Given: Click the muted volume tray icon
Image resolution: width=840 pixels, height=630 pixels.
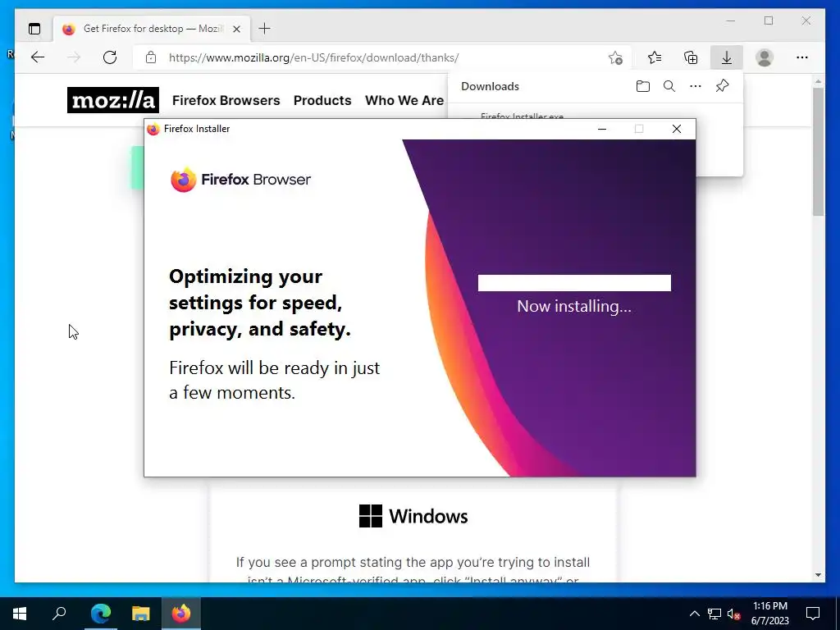Looking at the screenshot, I should pyautogui.click(x=734, y=614).
